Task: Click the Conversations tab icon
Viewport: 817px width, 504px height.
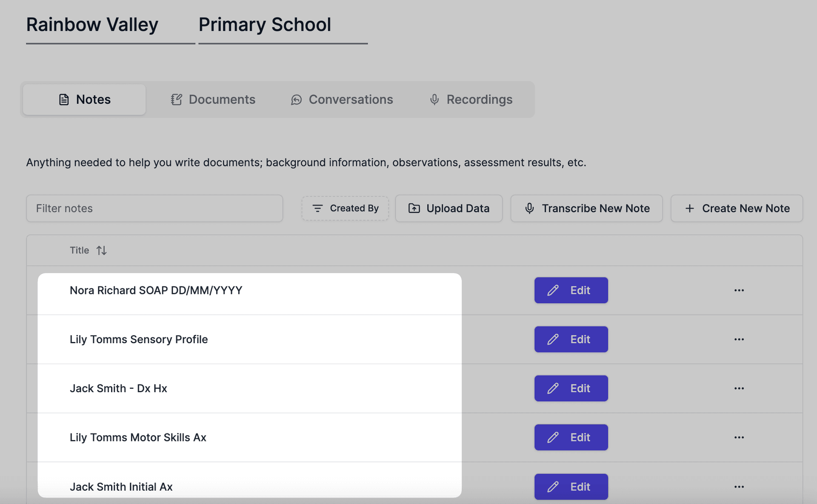Action: coord(295,99)
